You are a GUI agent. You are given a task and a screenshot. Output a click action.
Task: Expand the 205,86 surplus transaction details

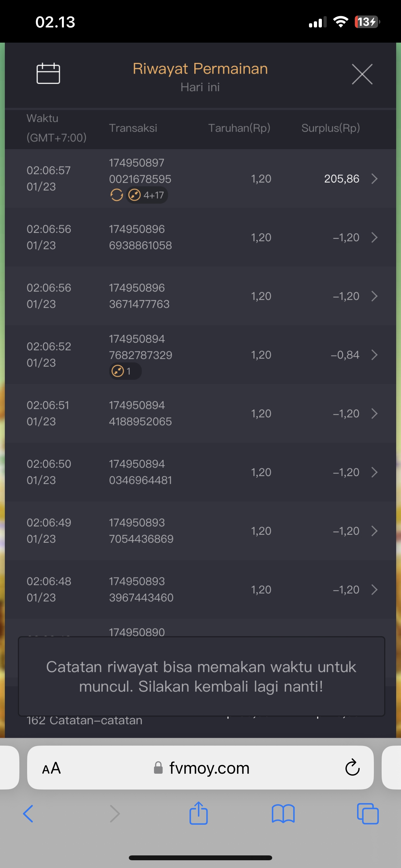[x=374, y=179]
